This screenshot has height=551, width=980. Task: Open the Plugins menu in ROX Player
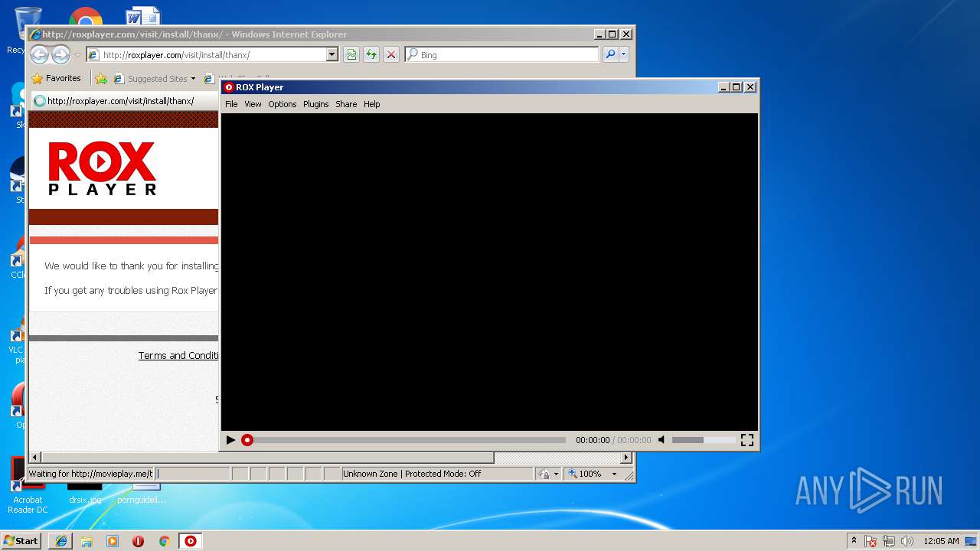click(x=315, y=104)
